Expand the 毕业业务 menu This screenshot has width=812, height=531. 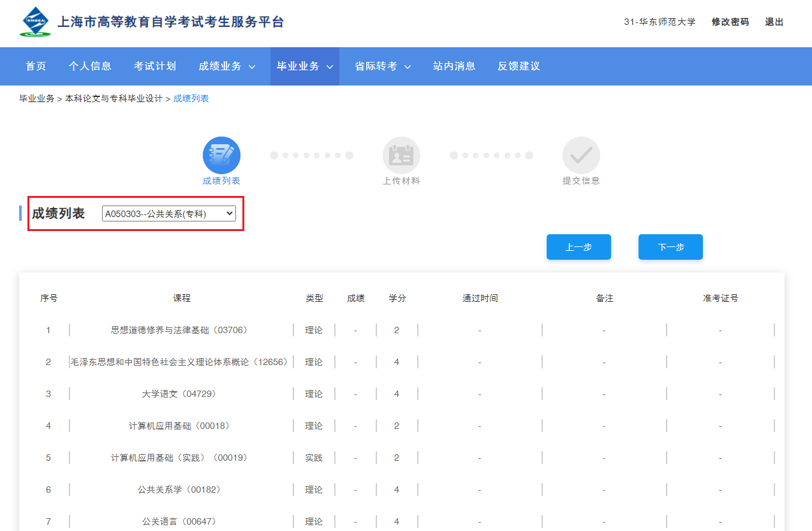coord(304,66)
